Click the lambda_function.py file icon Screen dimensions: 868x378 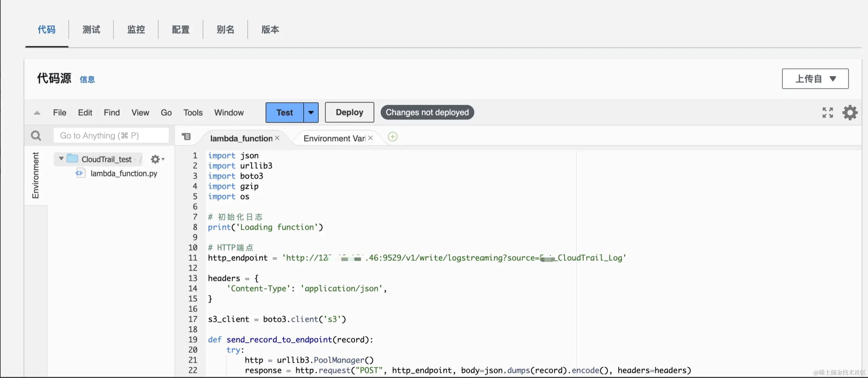[80, 173]
